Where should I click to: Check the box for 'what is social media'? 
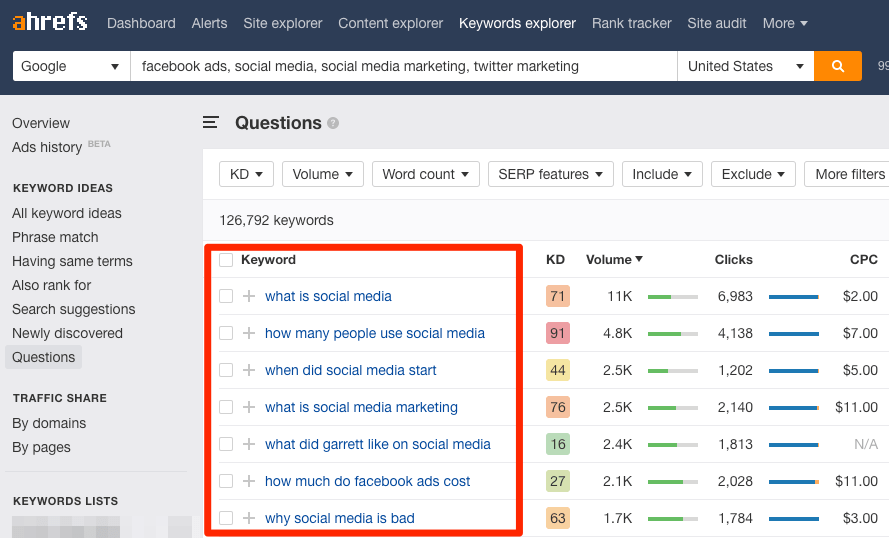(x=226, y=296)
